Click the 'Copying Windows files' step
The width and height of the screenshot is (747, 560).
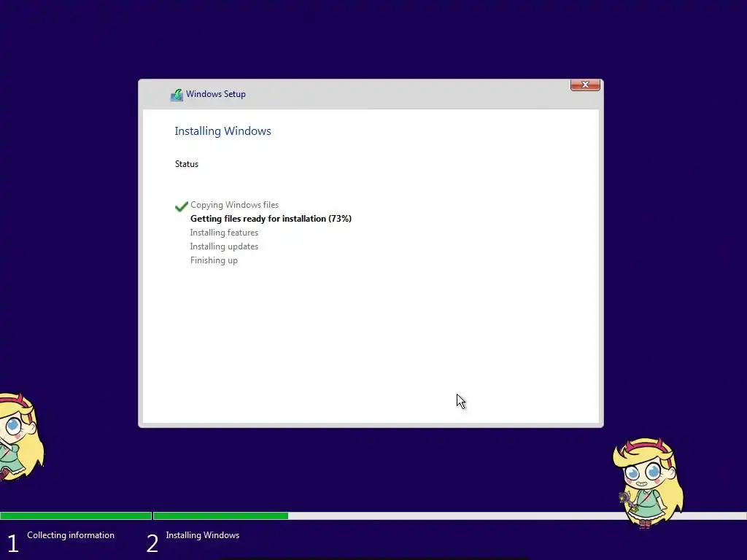pyautogui.click(x=234, y=205)
